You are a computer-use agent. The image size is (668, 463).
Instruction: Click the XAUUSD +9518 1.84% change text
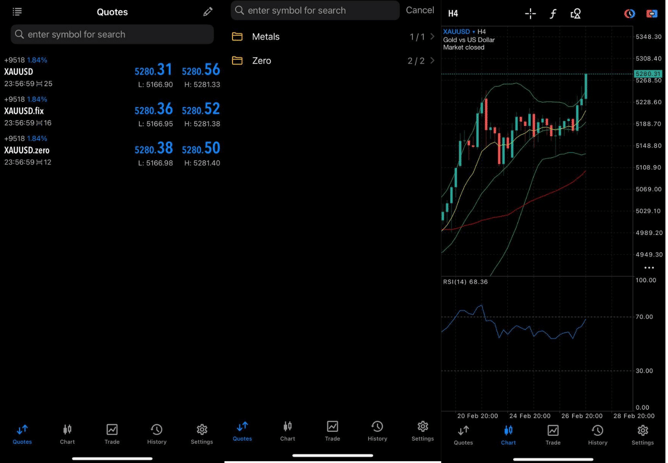click(x=26, y=60)
